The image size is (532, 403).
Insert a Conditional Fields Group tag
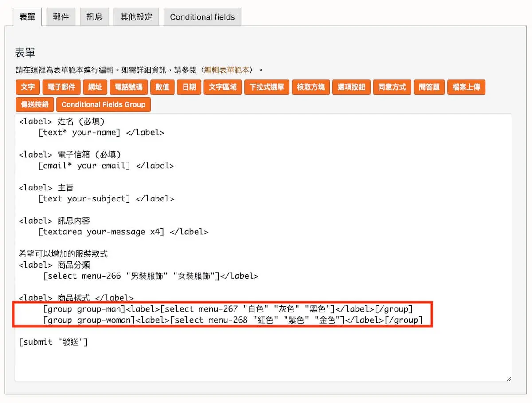103,104
